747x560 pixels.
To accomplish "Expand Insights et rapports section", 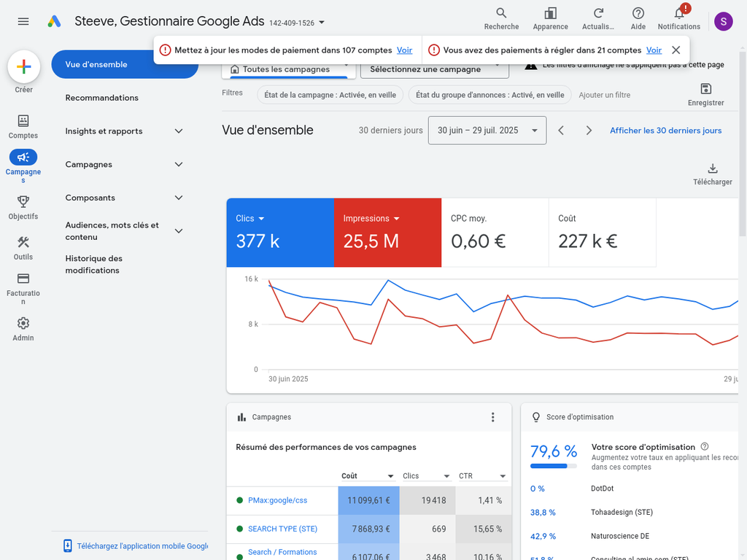I will [x=179, y=131].
